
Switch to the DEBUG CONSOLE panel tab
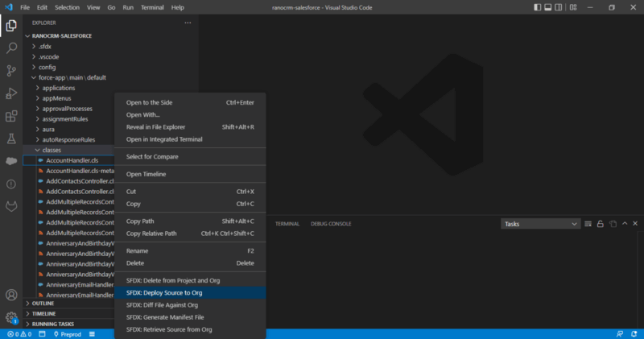pyautogui.click(x=331, y=224)
